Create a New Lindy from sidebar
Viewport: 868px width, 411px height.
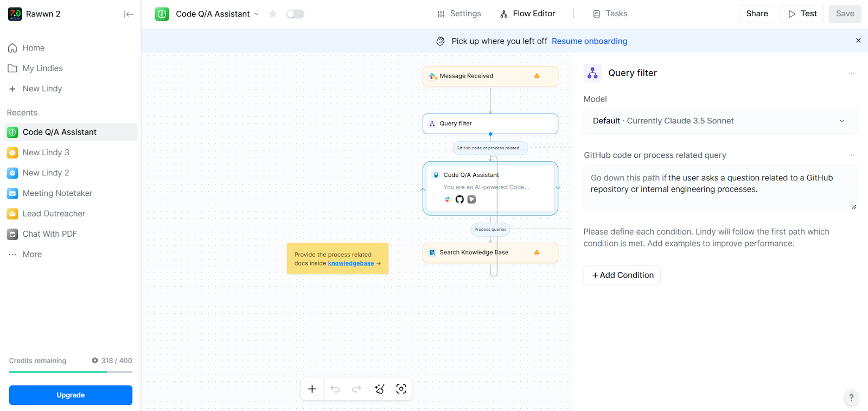click(x=71, y=88)
